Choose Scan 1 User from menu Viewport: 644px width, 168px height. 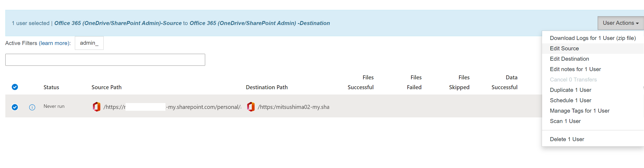[565, 121]
